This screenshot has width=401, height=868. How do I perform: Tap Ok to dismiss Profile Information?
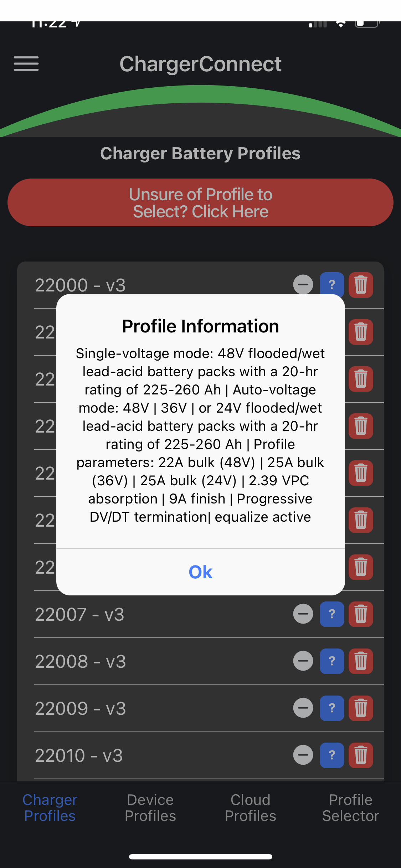(200, 572)
